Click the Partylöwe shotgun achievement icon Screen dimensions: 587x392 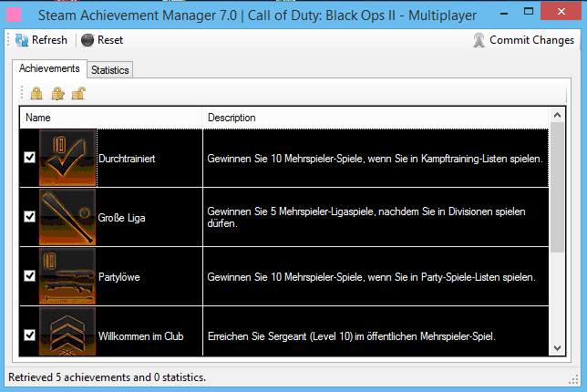pyautogui.click(x=67, y=276)
